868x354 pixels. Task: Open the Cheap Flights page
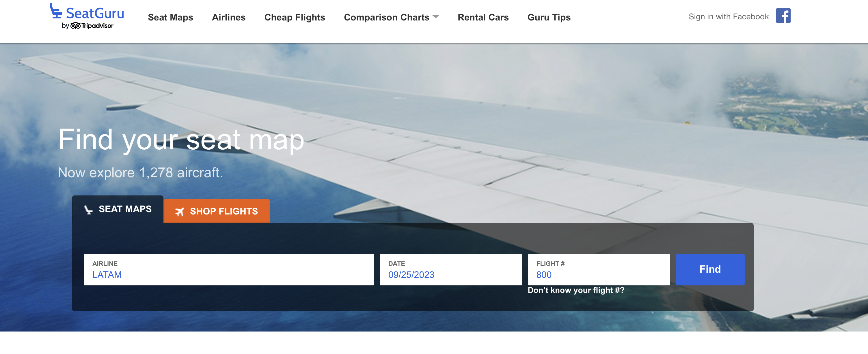[295, 18]
